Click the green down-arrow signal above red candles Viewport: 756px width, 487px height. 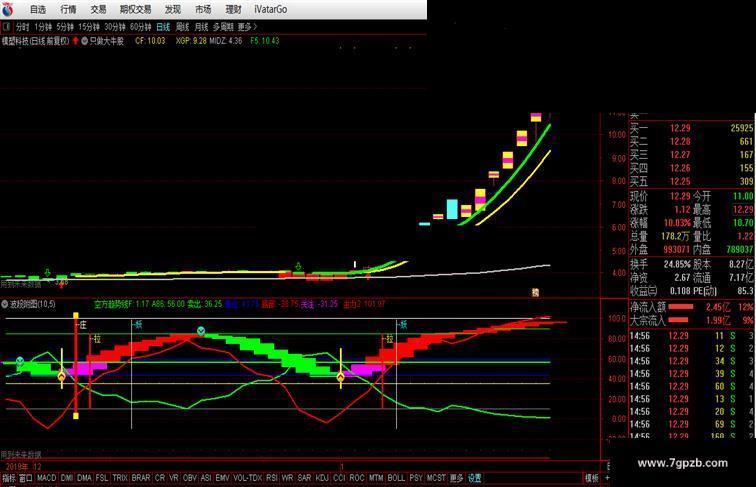[298, 267]
